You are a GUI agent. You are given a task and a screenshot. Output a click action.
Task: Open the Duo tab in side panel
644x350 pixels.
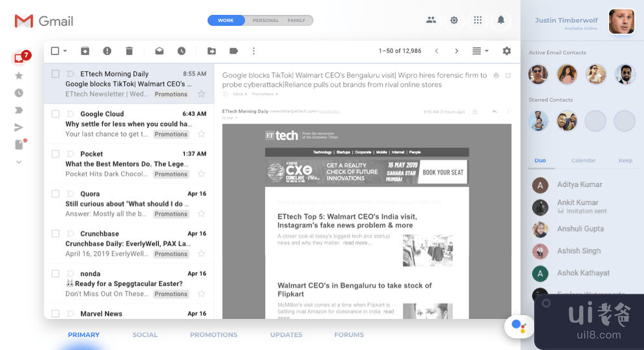541,160
